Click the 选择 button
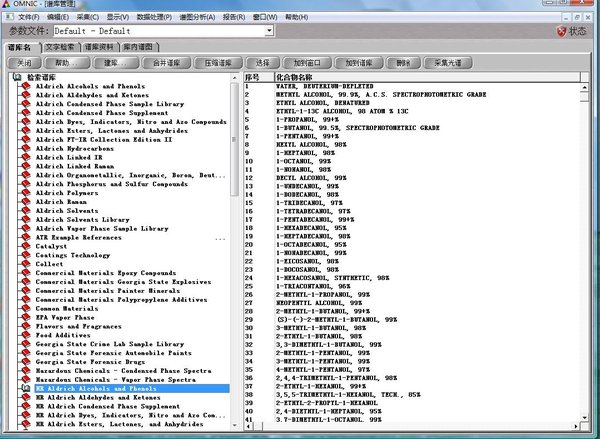600x439 pixels. 262,62
